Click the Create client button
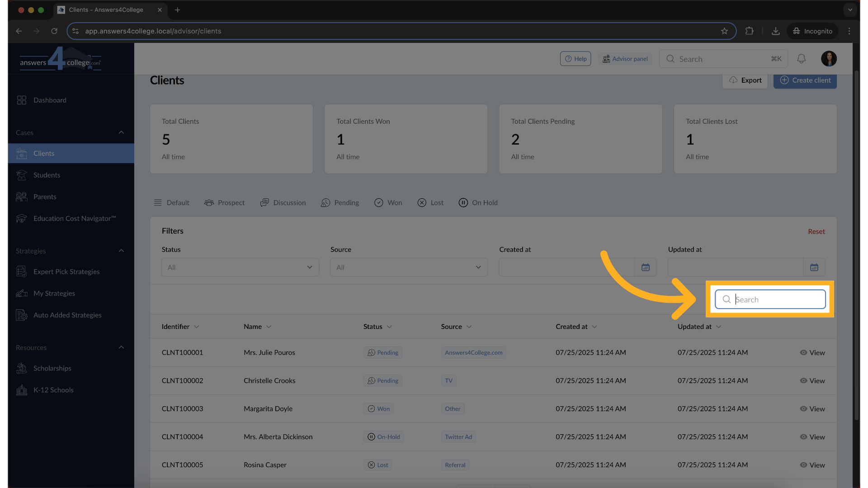 coord(805,80)
